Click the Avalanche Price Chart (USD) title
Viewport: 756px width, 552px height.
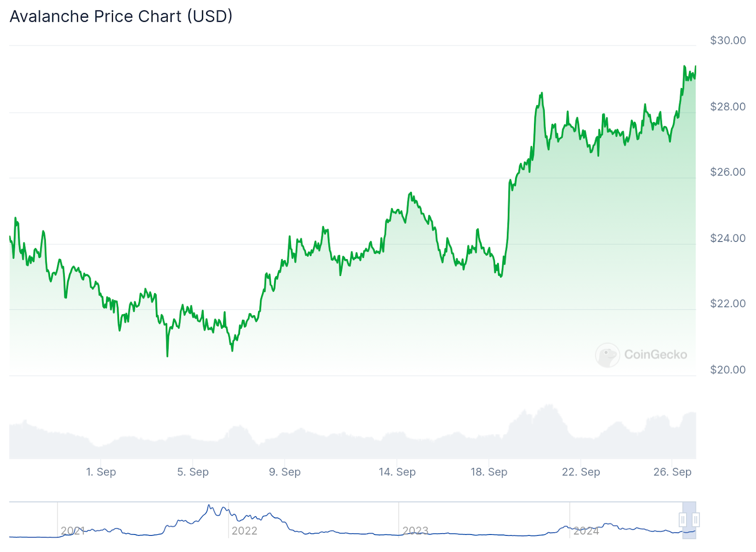121,17
